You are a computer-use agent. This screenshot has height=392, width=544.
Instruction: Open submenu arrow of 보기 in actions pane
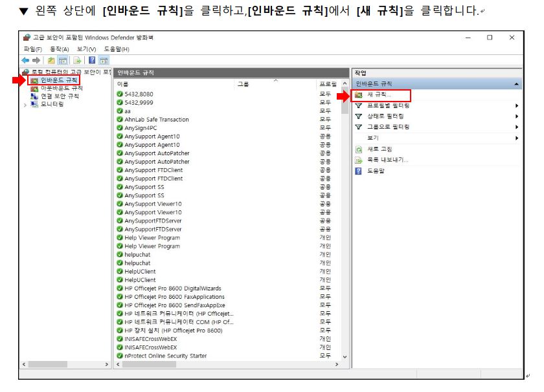pos(517,138)
